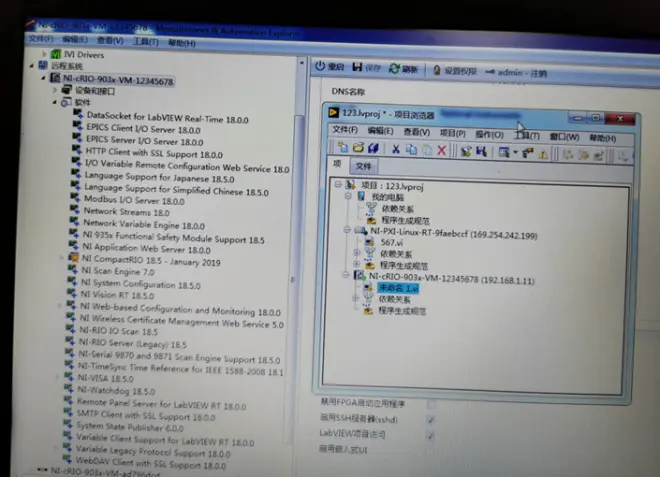The image size is (660, 477).
Task: Click Open Project folder icon in toolbar
Action: tap(358, 147)
